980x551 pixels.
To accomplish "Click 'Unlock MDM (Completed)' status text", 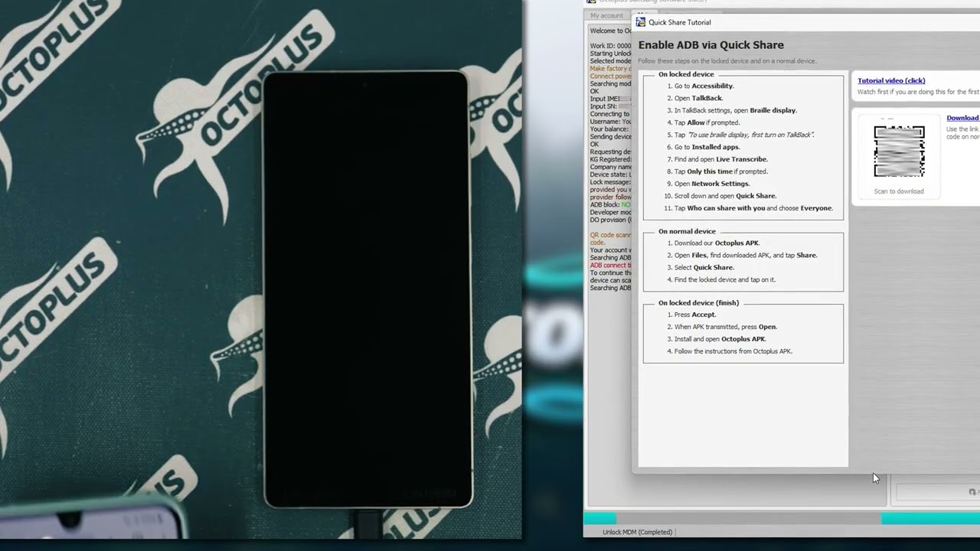I will [637, 532].
